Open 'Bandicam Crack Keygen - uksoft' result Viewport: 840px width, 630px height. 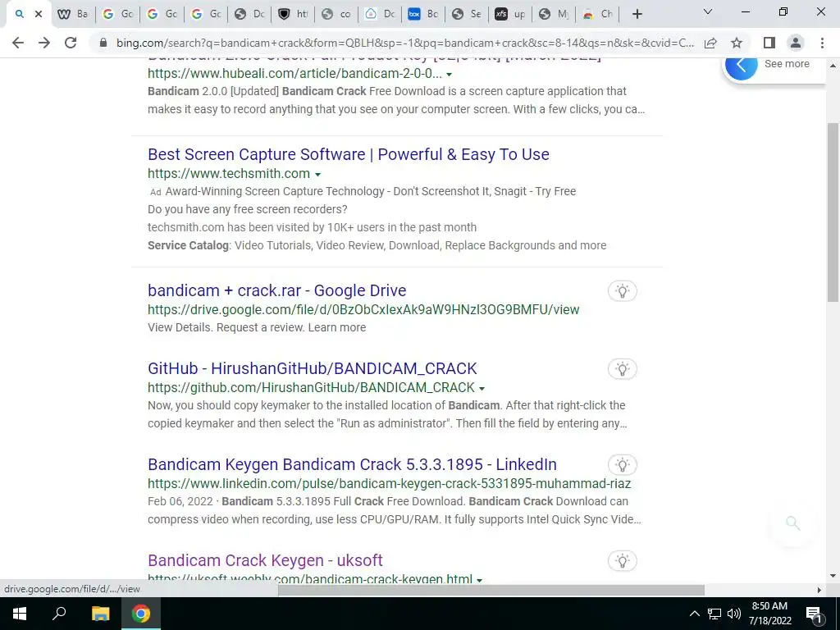(265, 560)
